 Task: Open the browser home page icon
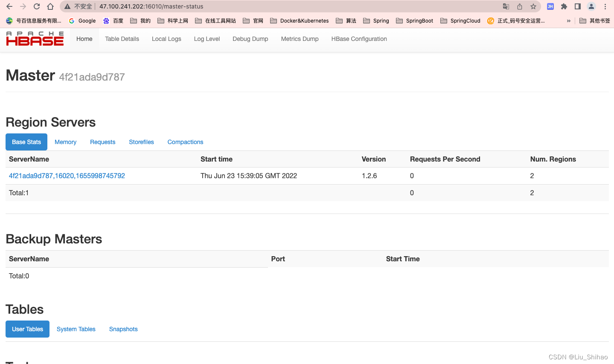coord(50,6)
